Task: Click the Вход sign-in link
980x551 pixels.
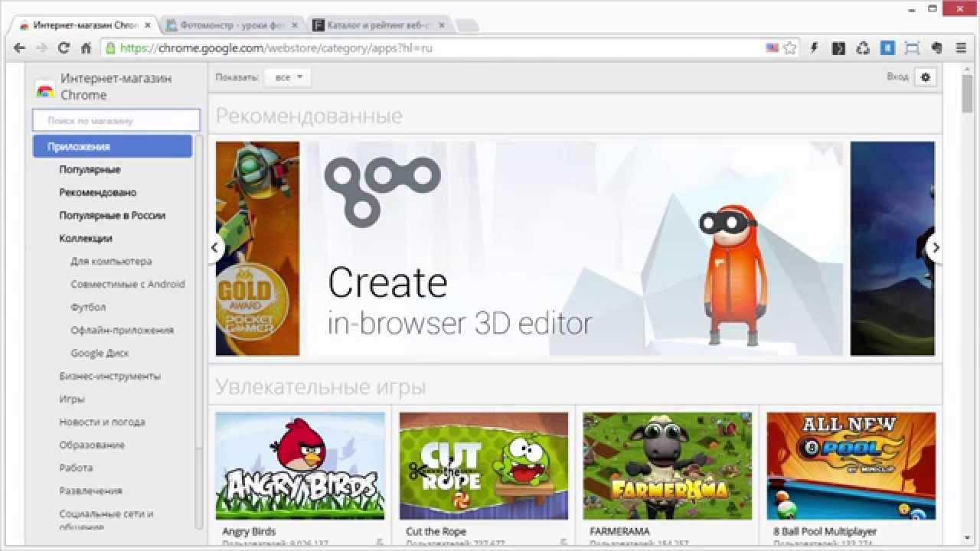Action: [x=897, y=77]
